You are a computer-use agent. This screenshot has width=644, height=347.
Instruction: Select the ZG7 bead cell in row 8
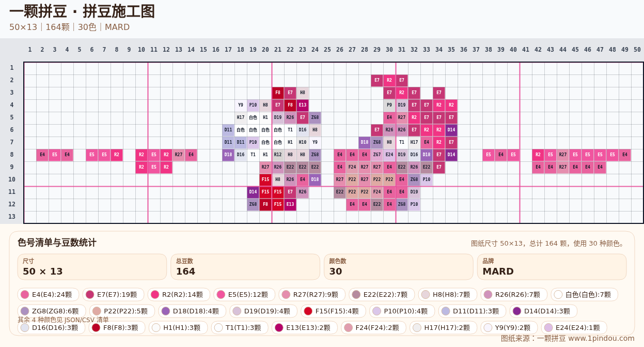coord(377,155)
